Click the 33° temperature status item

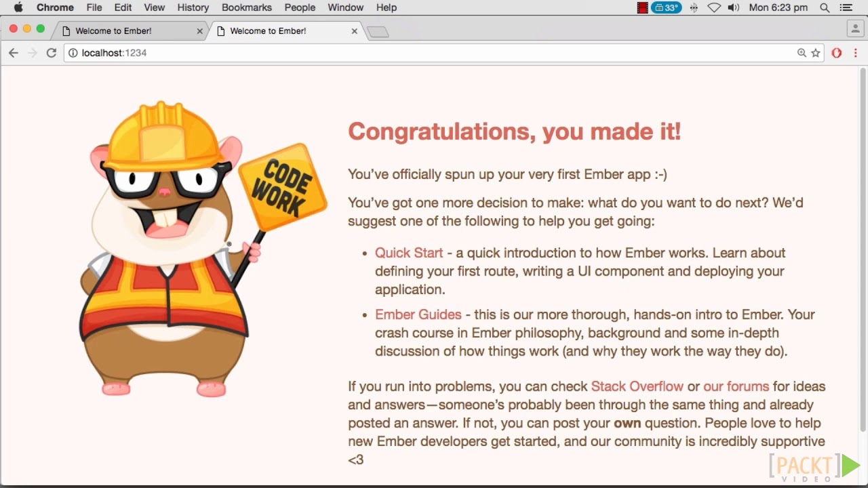point(666,7)
